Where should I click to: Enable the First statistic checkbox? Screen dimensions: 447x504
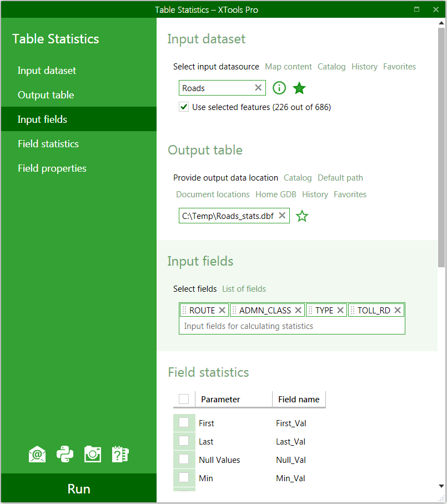pos(184,422)
